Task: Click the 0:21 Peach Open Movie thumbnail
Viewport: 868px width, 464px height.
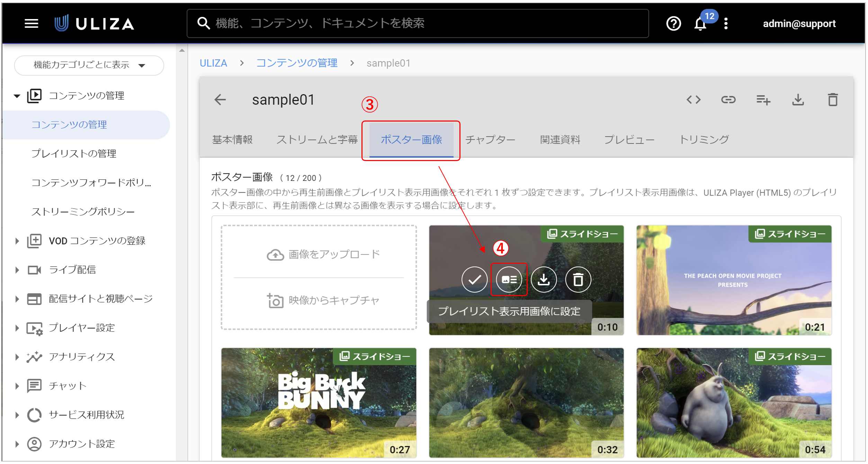Action: 734,280
